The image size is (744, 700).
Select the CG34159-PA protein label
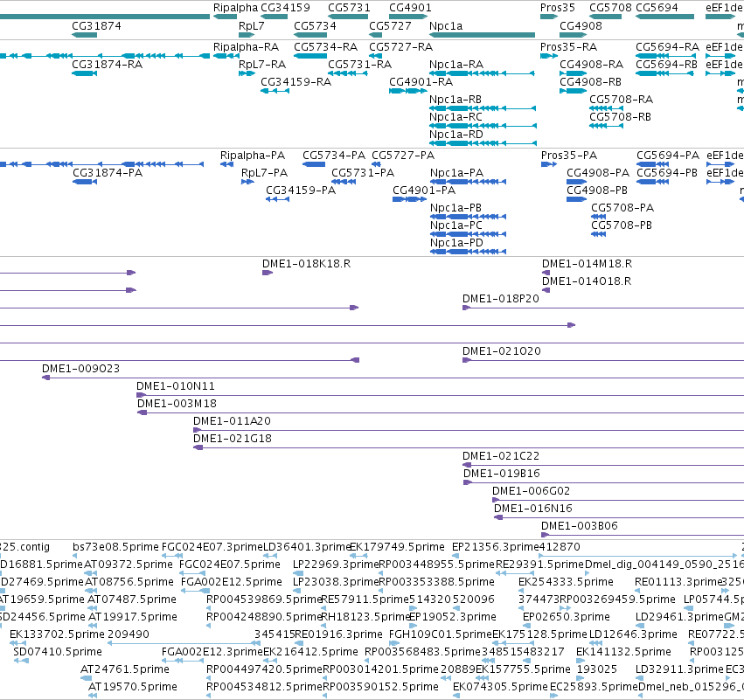tap(301, 191)
